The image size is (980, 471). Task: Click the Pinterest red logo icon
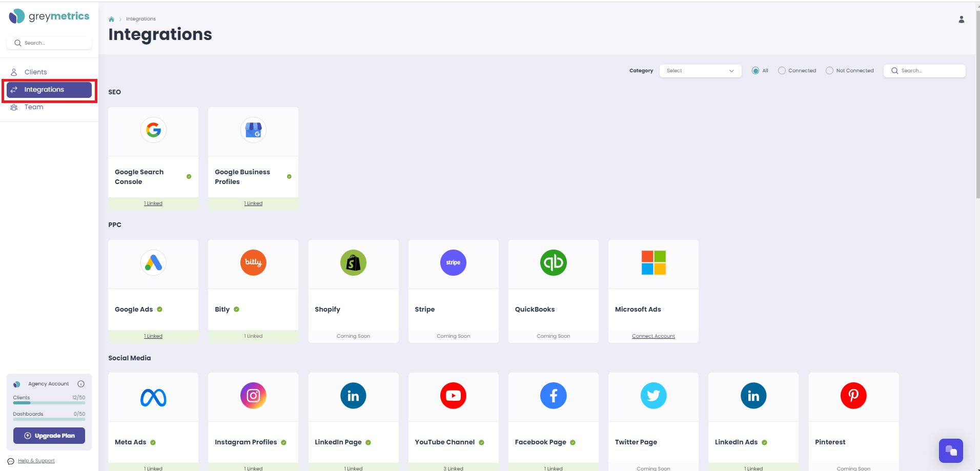(x=853, y=396)
